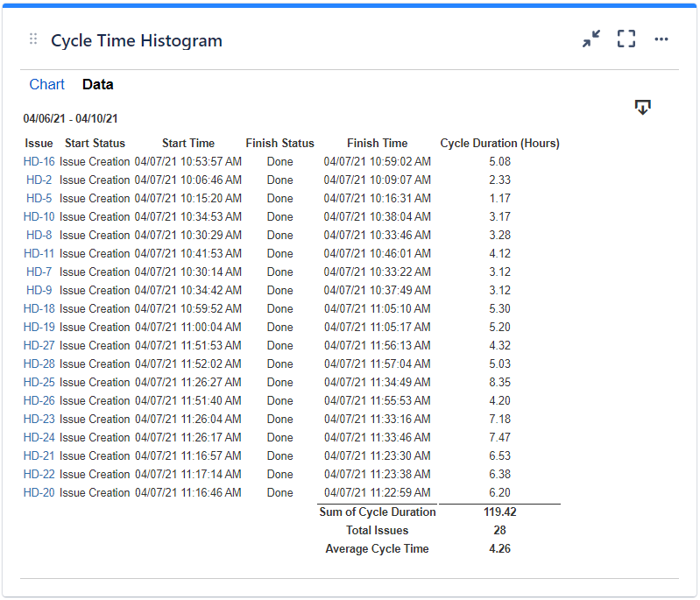Click the Start Time column header
This screenshot has width=700, height=600.
(x=188, y=144)
